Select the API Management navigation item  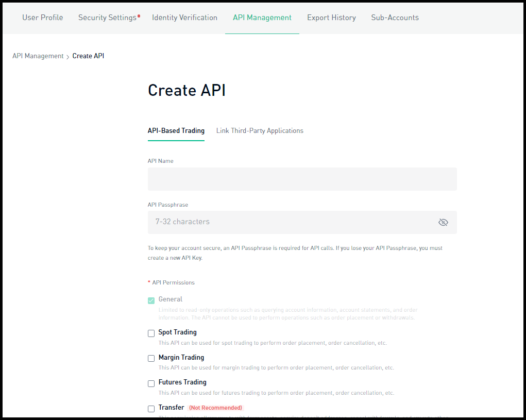[262, 18]
